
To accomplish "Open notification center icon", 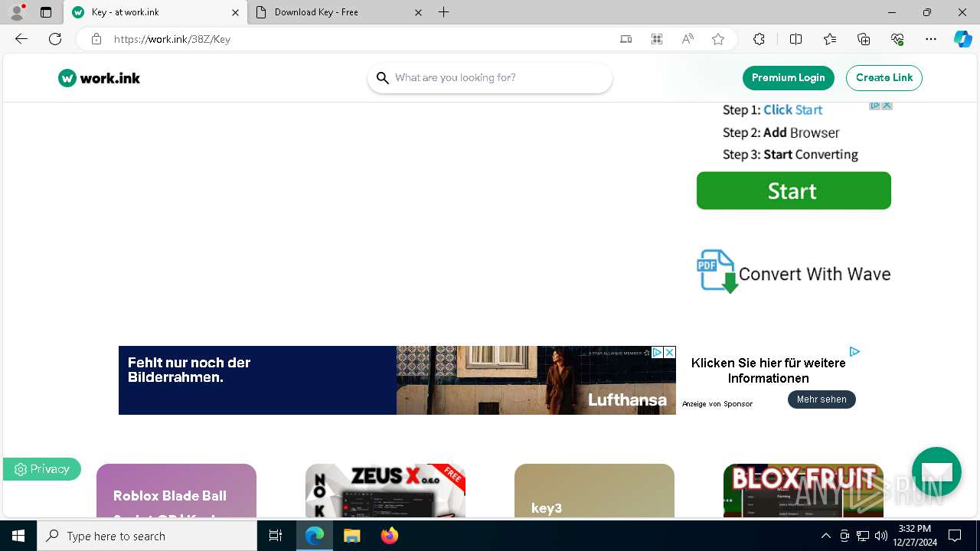I will (955, 536).
